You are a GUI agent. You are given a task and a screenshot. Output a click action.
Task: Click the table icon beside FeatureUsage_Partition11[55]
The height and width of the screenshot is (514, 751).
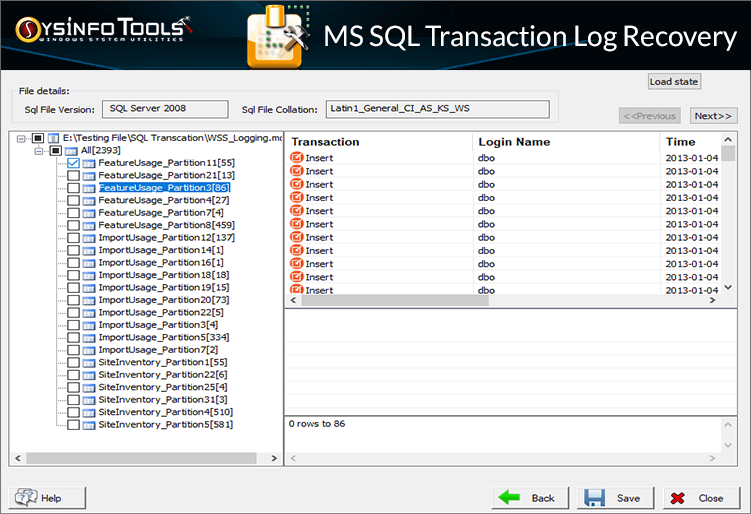[x=89, y=162]
